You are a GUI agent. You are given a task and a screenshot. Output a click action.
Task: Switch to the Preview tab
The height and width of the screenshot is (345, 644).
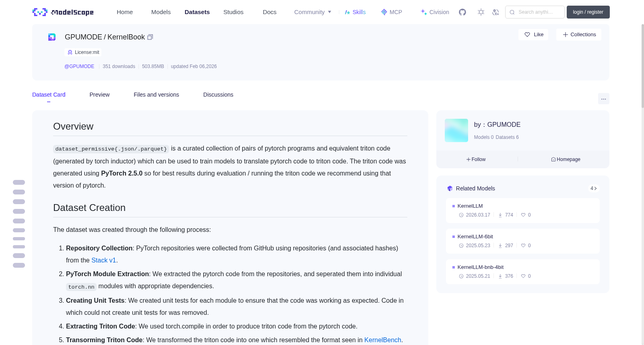[99, 95]
